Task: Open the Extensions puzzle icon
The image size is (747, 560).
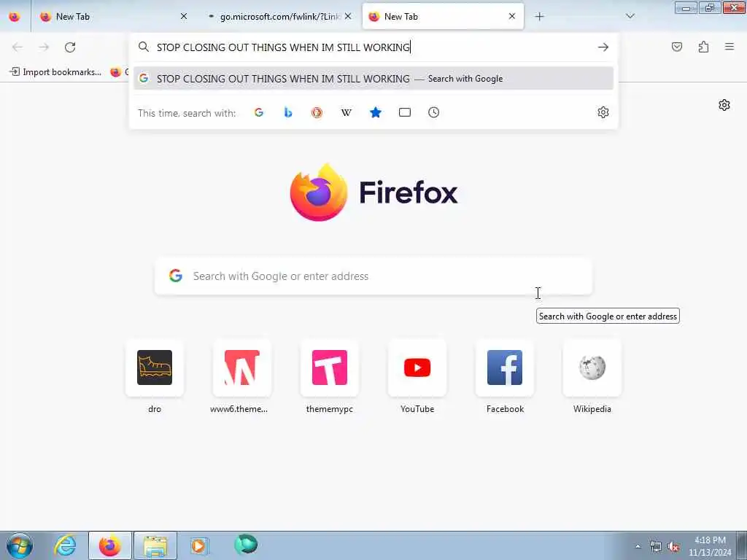Action: [703, 47]
